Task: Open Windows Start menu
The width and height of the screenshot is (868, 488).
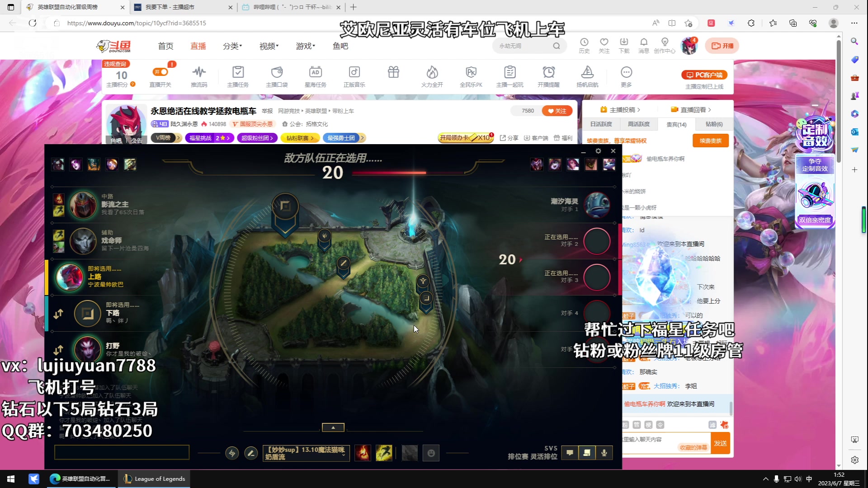Action: tap(11, 479)
